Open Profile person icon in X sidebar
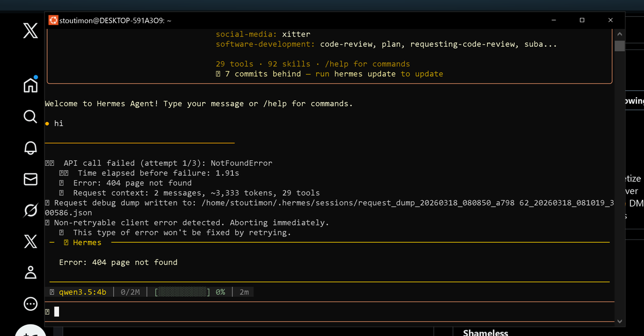The height and width of the screenshot is (336, 644). tap(31, 272)
